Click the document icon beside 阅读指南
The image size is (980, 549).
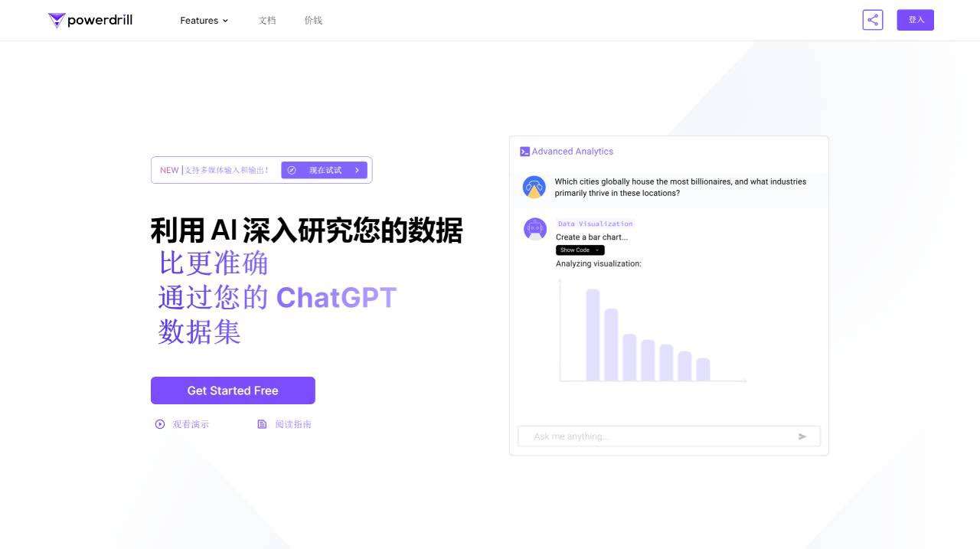coord(262,424)
